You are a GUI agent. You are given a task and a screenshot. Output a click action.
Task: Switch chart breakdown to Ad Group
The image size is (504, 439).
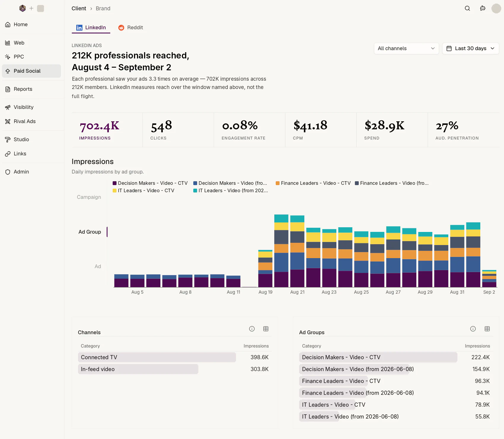pyautogui.click(x=90, y=232)
